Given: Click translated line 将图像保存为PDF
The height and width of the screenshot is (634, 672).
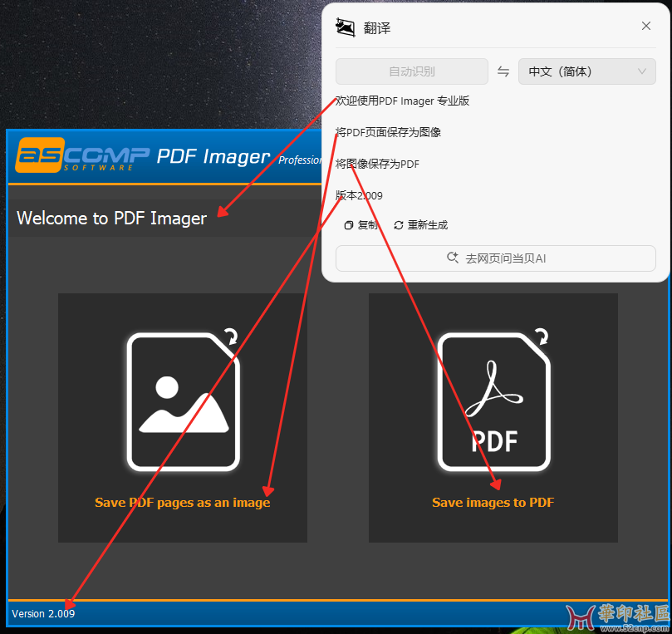Looking at the screenshot, I should coord(378,164).
